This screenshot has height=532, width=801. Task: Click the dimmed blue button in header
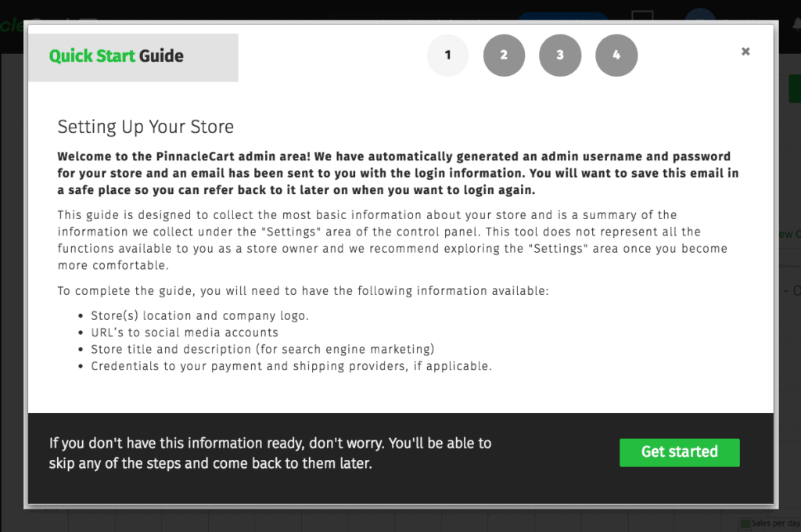[x=563, y=17]
